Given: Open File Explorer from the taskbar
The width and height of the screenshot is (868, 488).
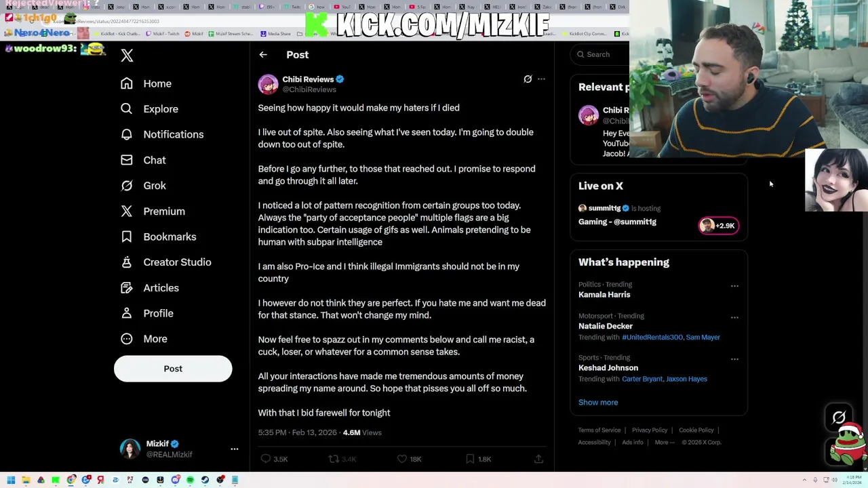Looking at the screenshot, I should [26, 480].
